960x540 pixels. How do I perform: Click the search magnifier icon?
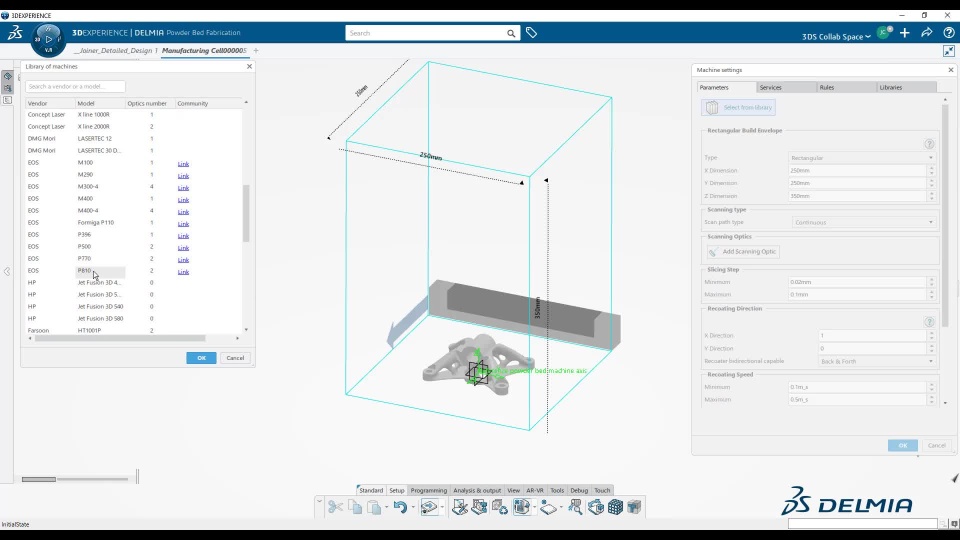(x=511, y=33)
